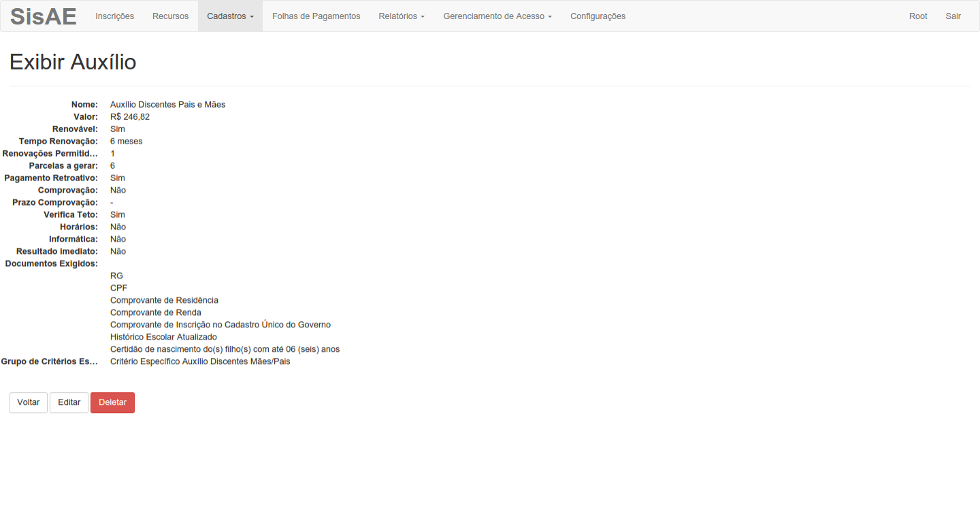Go to Inscrições in the navbar
This screenshot has height=505, width=980.
click(115, 16)
